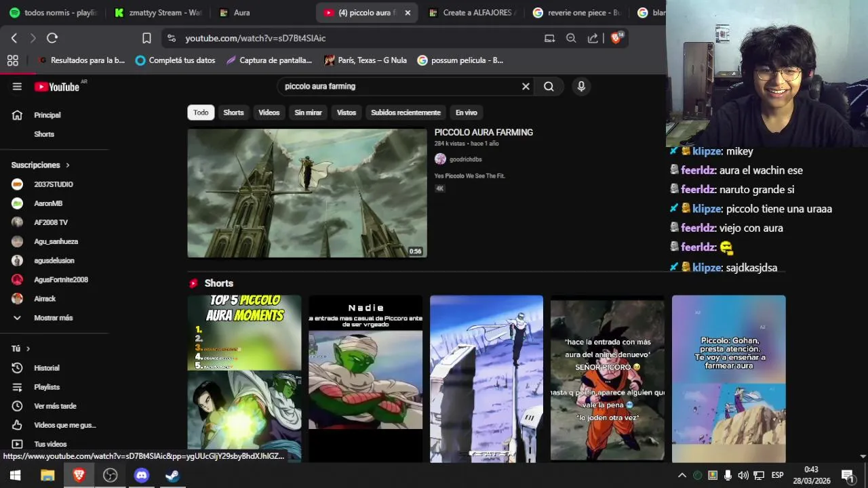Screen dimensions: 868x488
Task: Toggle the YouTube hamburger guide menu
Action: point(17,87)
